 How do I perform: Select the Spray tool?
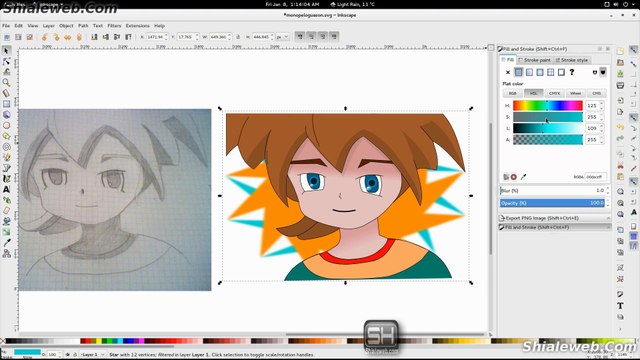tap(6, 200)
